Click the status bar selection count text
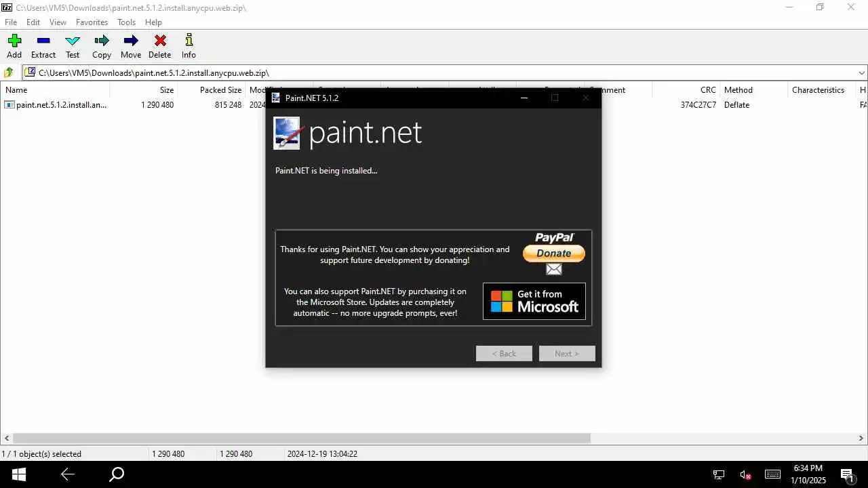The height and width of the screenshot is (488, 868). [x=41, y=454]
